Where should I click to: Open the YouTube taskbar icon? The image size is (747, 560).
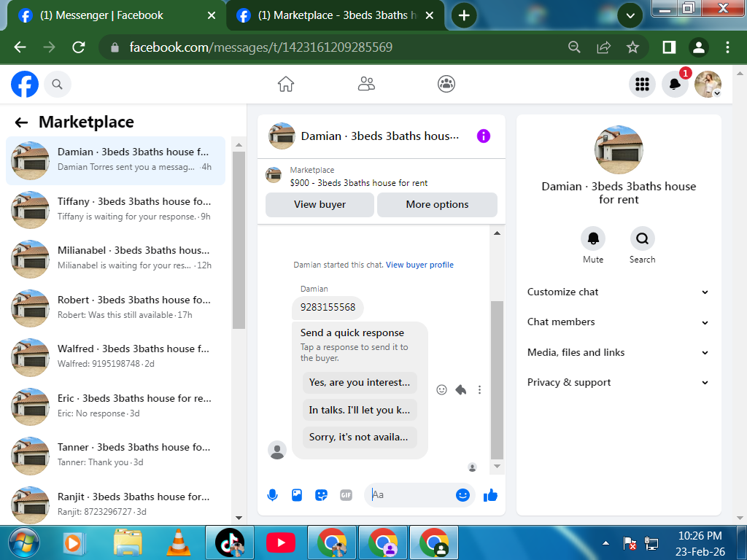pos(281,542)
